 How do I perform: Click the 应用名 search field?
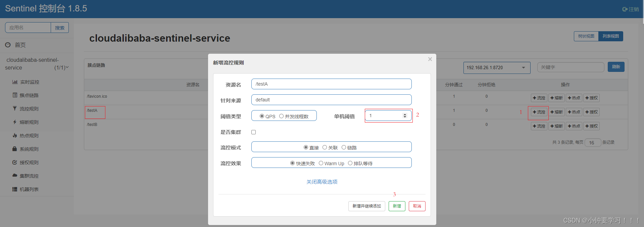28,28
